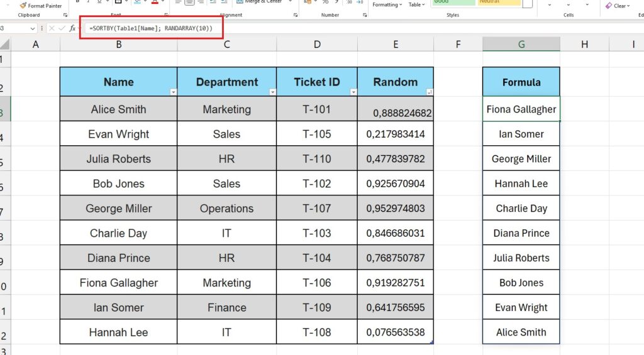Select ticket cell T-107
This screenshot has height=355, width=644.
pyautogui.click(x=317, y=208)
